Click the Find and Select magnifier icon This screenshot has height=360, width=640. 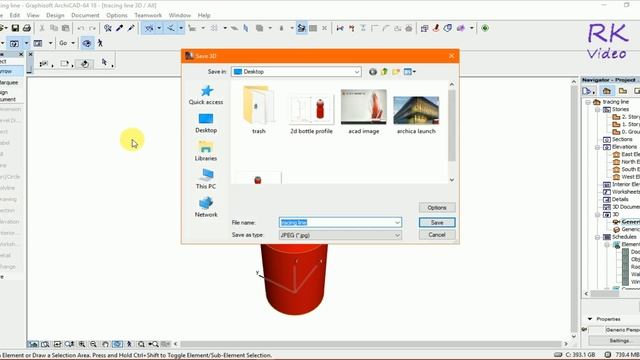click(108, 28)
